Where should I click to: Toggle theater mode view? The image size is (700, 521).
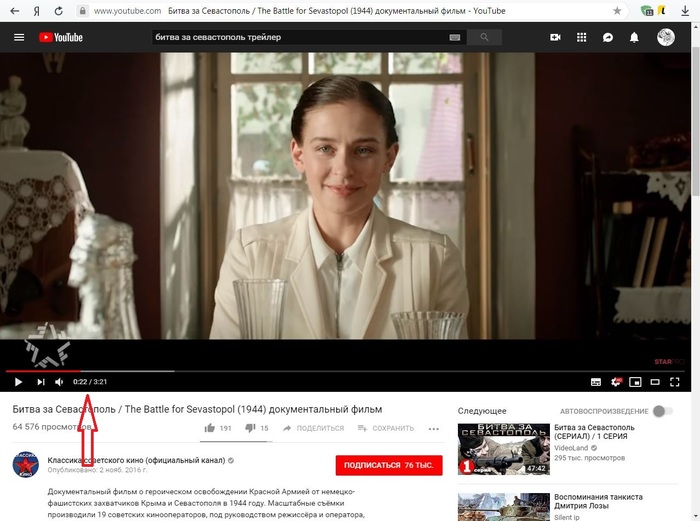point(655,381)
